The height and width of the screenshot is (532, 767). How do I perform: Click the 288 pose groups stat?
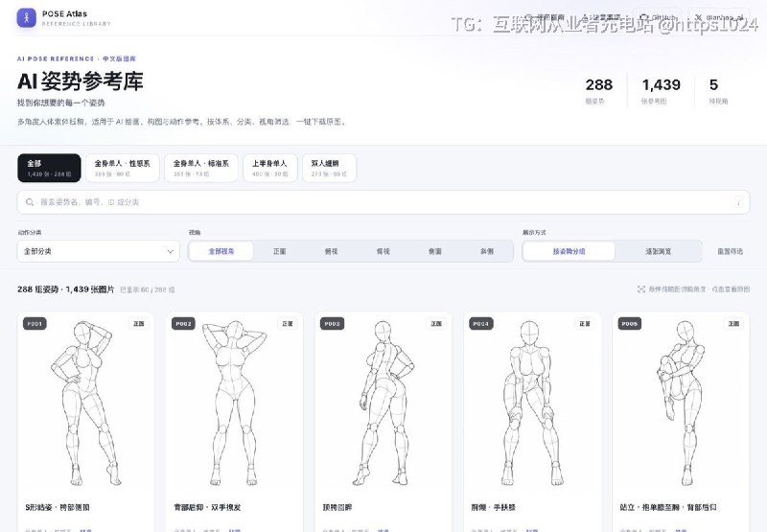(598, 90)
